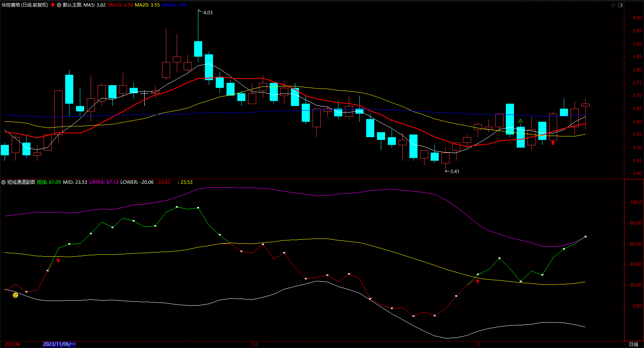Select the 华控赛格 (日线.前复权) title label
The height and width of the screenshot is (348, 644).
25,5
